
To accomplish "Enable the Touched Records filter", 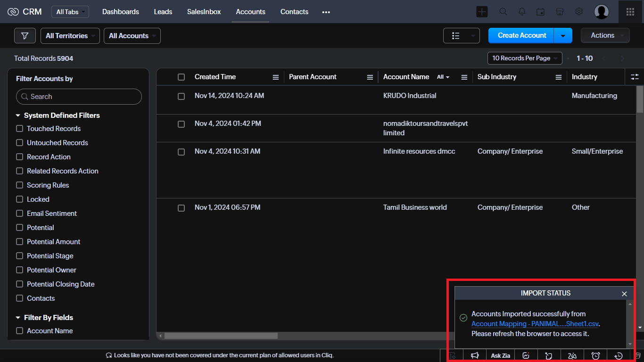I will pos(19,129).
